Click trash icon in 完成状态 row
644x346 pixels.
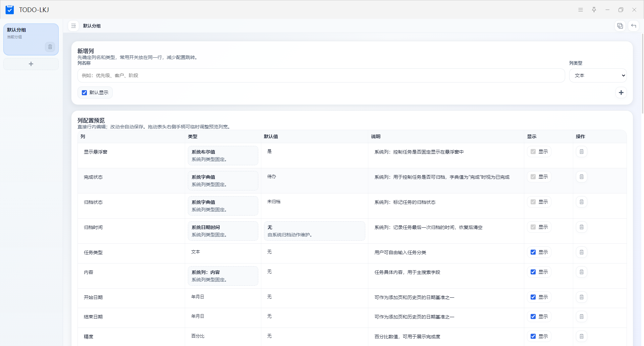click(x=582, y=177)
